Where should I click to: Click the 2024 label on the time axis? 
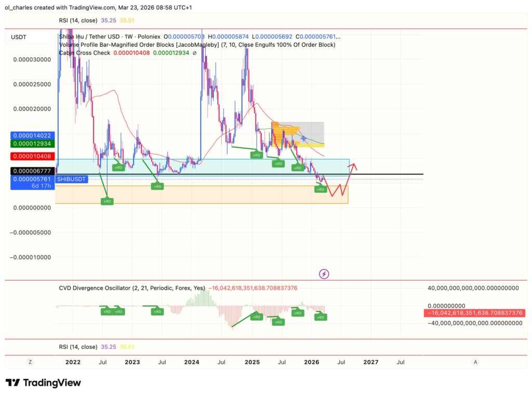pos(192,362)
